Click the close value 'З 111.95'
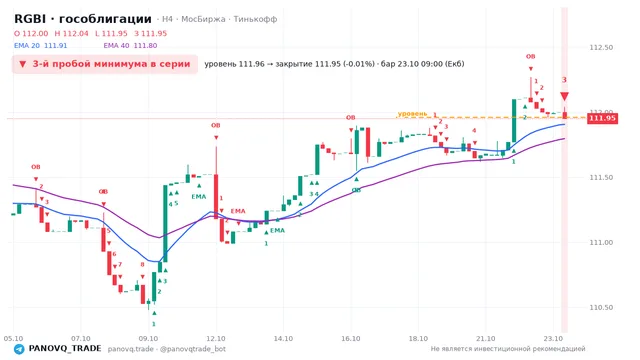Viewport: 640px width, 360px height. click(x=151, y=33)
